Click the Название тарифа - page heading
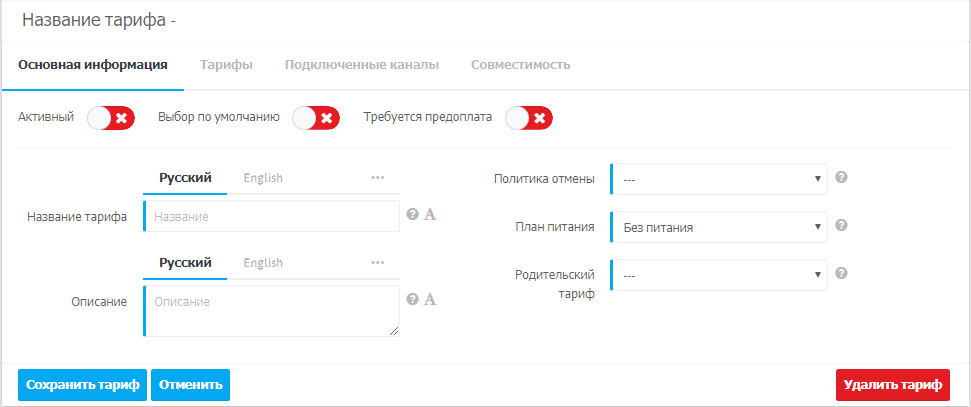This screenshot has width=971, height=407. pos(99,20)
